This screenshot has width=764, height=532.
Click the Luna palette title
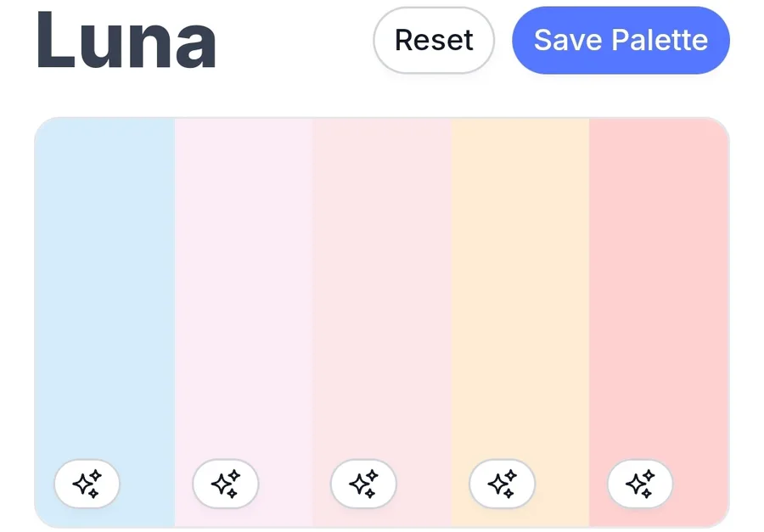pos(126,40)
